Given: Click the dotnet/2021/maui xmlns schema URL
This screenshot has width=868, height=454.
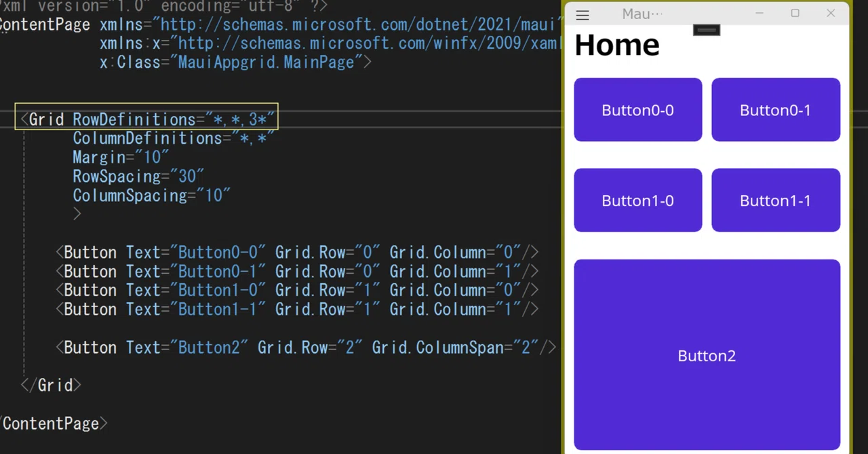Looking at the screenshot, I should [x=358, y=25].
